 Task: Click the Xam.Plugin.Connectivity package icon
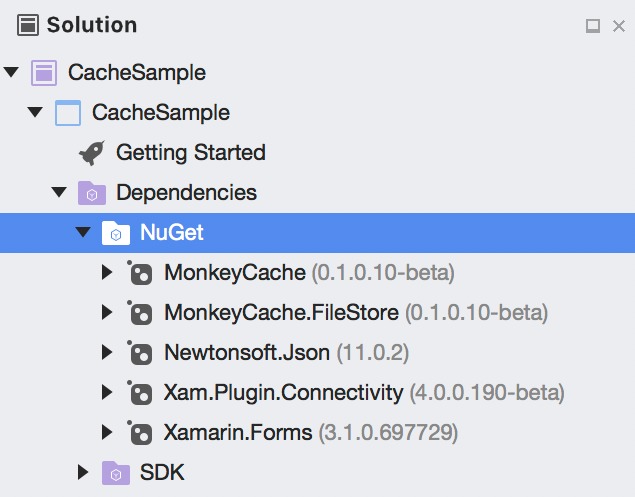140,393
